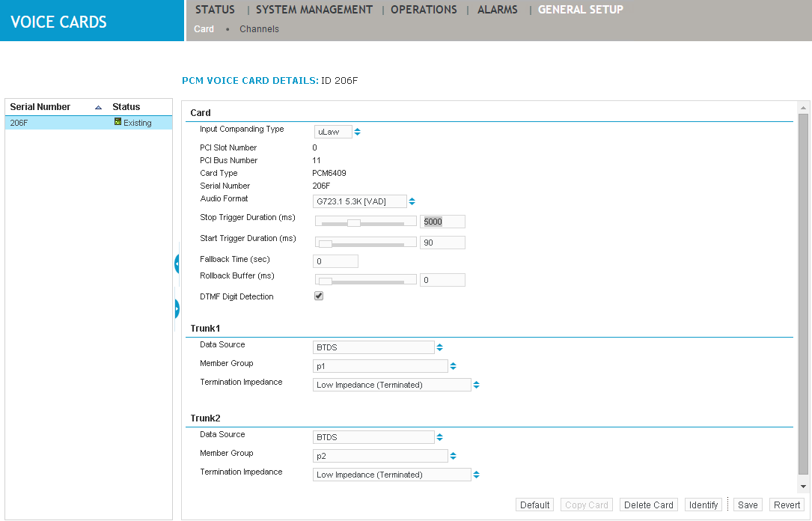This screenshot has width=812, height=521.
Task: Open the Alarms menu
Action: 497,10
